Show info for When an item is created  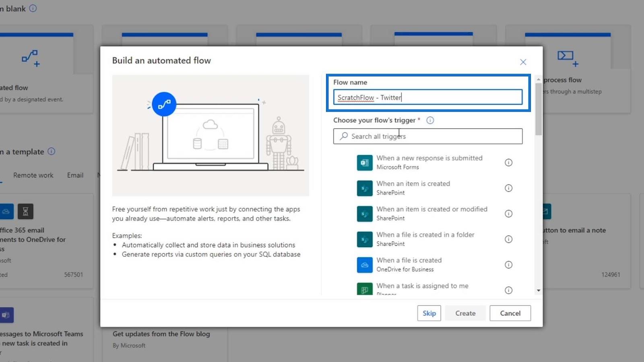[x=509, y=188]
